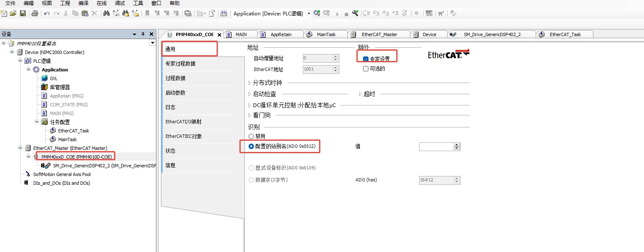Pin the device panel with pushpin icon
The height and width of the screenshot is (252, 644).
coord(143,34)
